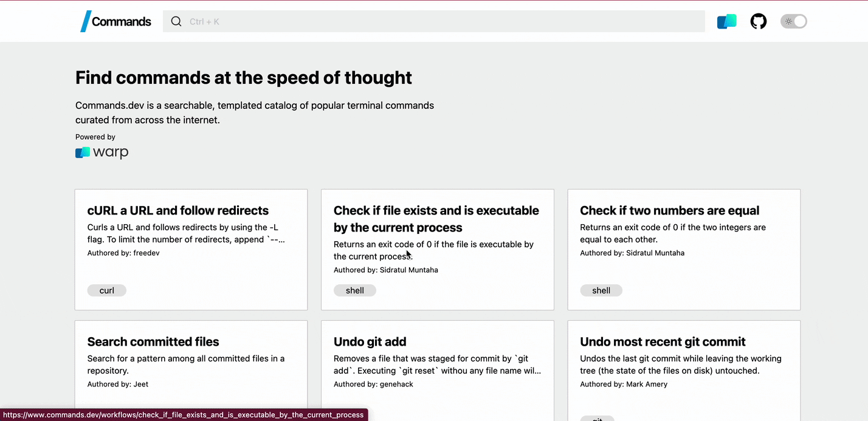The width and height of the screenshot is (868, 421).
Task: Toggle the light/dark theme switch
Action: coord(793,21)
